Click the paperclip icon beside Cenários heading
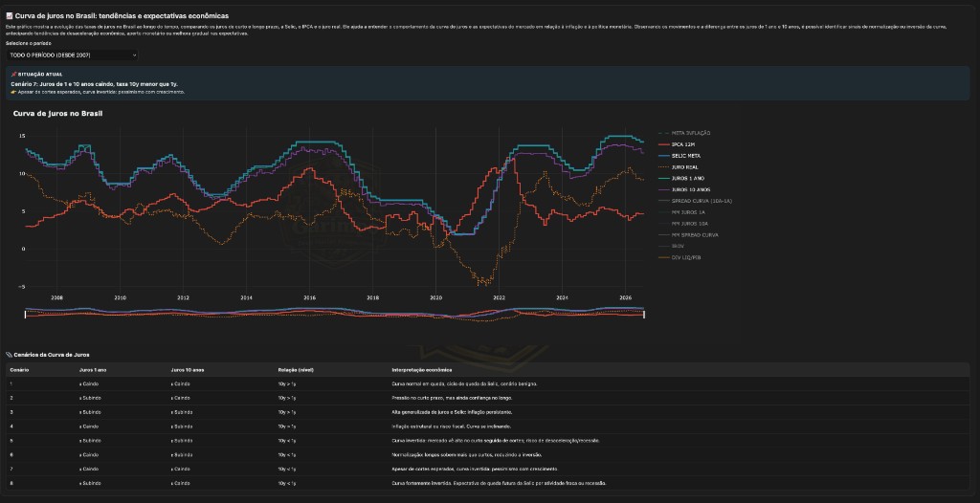 click(9, 355)
